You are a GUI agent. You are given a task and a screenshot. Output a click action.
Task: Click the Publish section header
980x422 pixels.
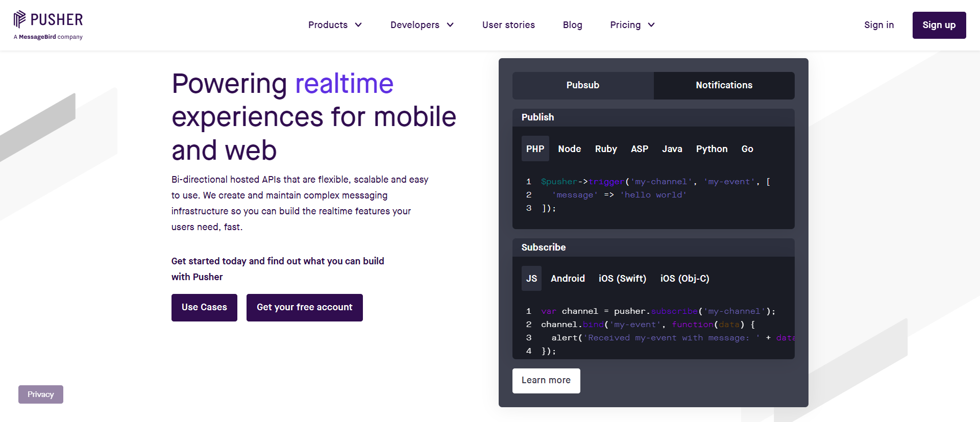point(653,117)
